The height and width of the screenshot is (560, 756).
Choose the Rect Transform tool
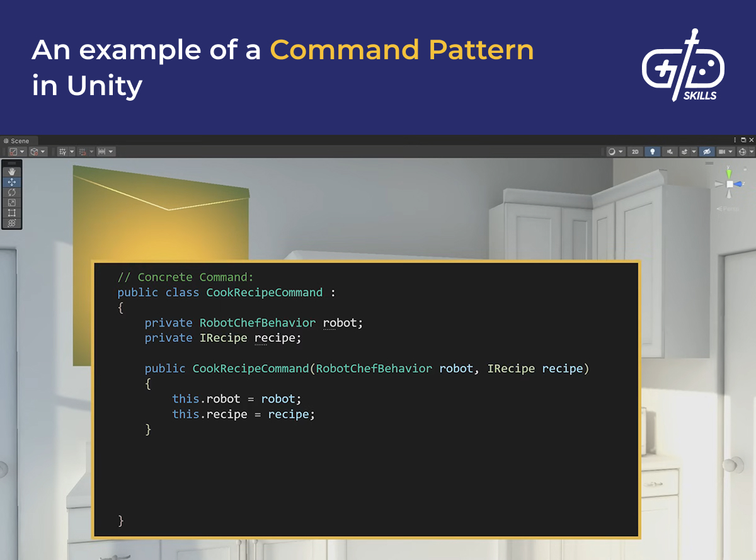click(12, 213)
